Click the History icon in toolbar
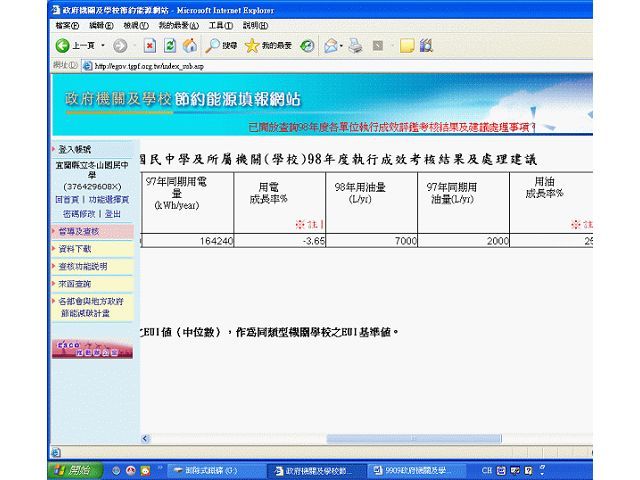The image size is (640, 480). click(x=307, y=46)
